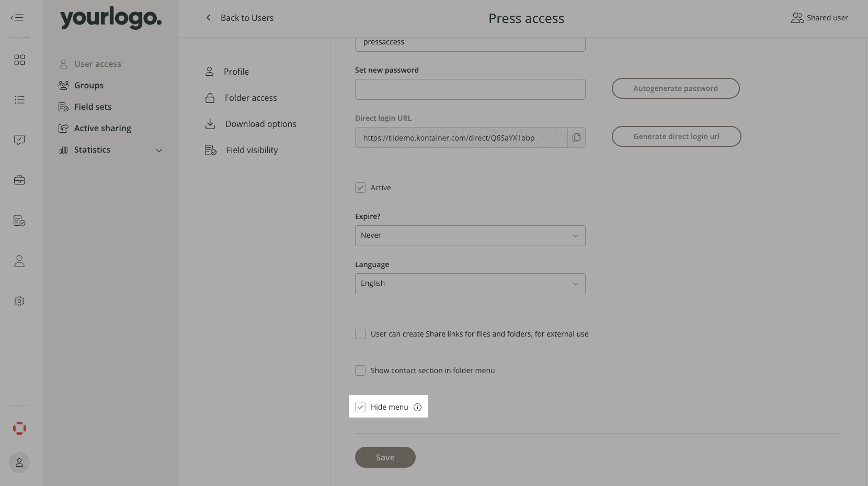Click the user avatar at bottom left
The image size is (868, 486).
click(19, 462)
